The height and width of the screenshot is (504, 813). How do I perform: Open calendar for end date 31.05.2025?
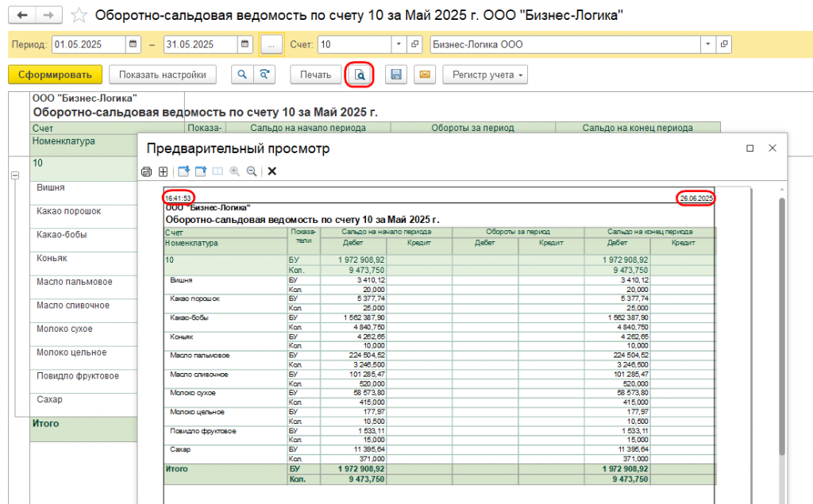(245, 44)
